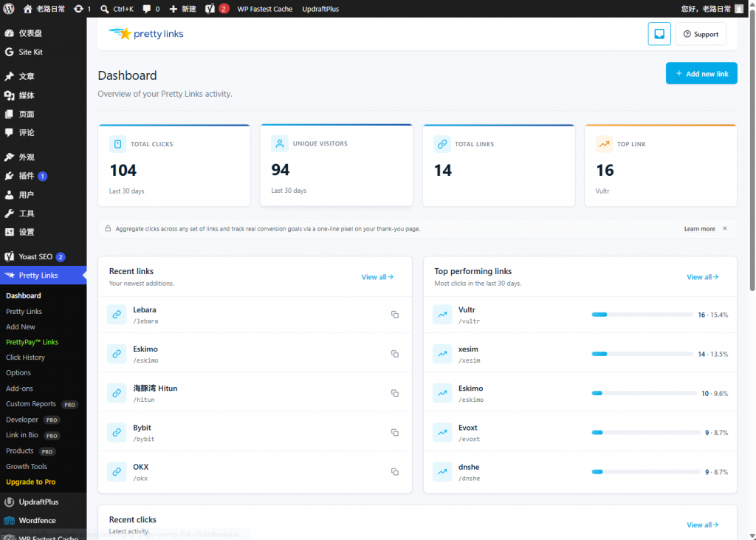This screenshot has width=756, height=540.
Task: Click Learn more in notice
Action: [699, 229]
